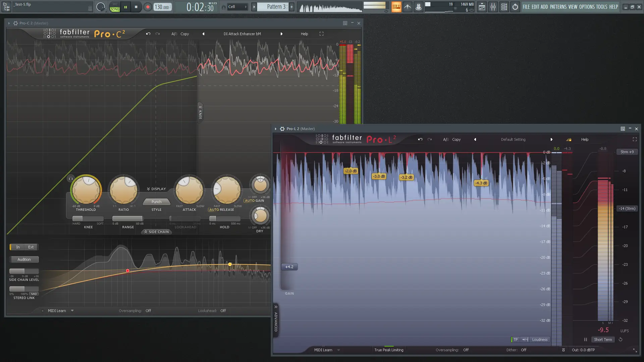The height and width of the screenshot is (362, 644).
Task: Click the Audition button
Action: (24, 259)
